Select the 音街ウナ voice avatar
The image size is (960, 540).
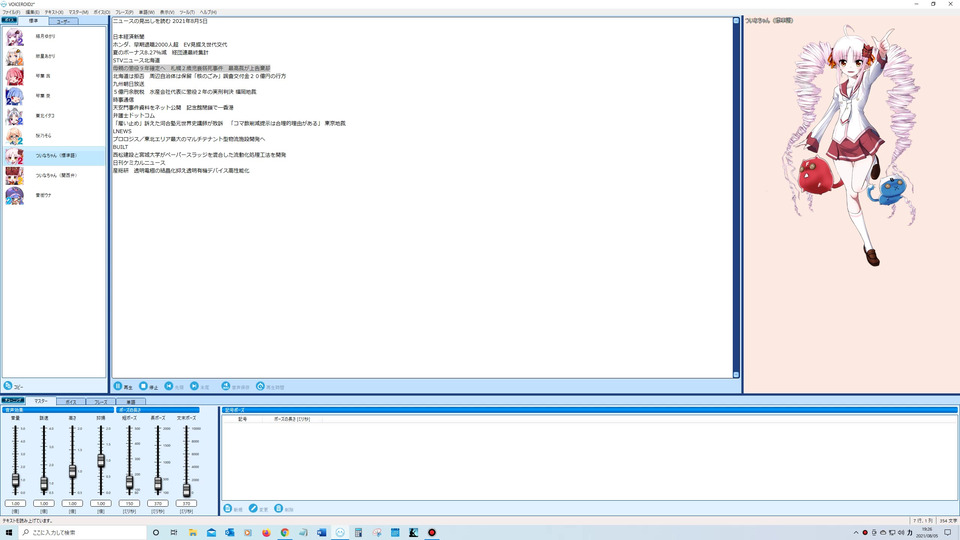tap(14, 195)
